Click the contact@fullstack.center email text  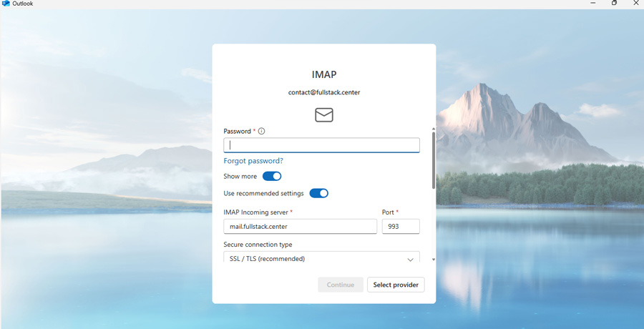coord(324,92)
